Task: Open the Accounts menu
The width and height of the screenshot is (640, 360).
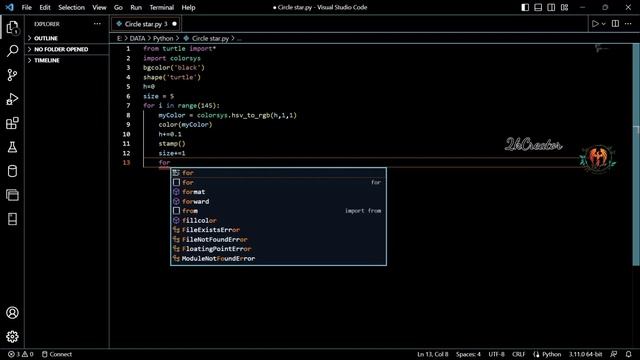Action: pyautogui.click(x=12, y=313)
